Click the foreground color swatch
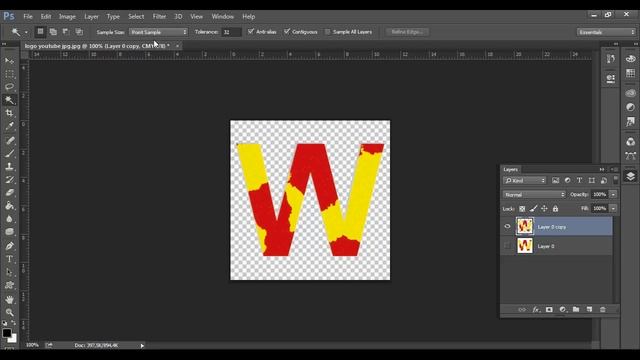This screenshot has height=360, width=640. click(7, 333)
